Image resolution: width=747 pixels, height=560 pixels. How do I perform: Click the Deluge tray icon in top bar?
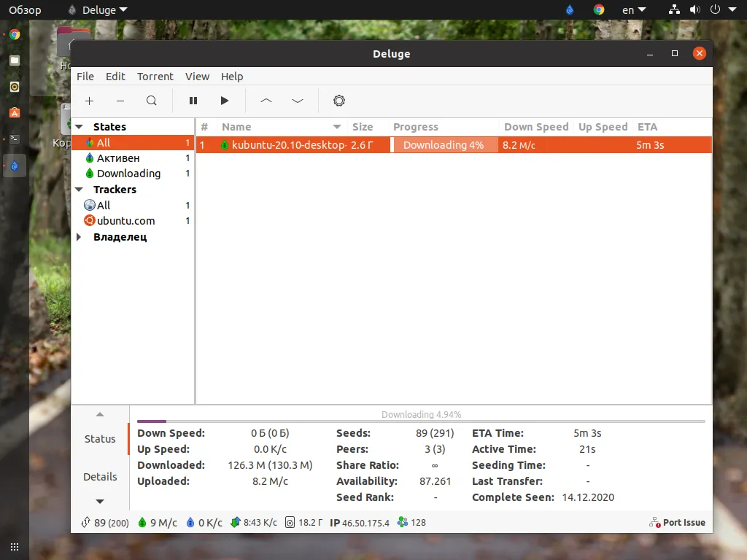570,9
